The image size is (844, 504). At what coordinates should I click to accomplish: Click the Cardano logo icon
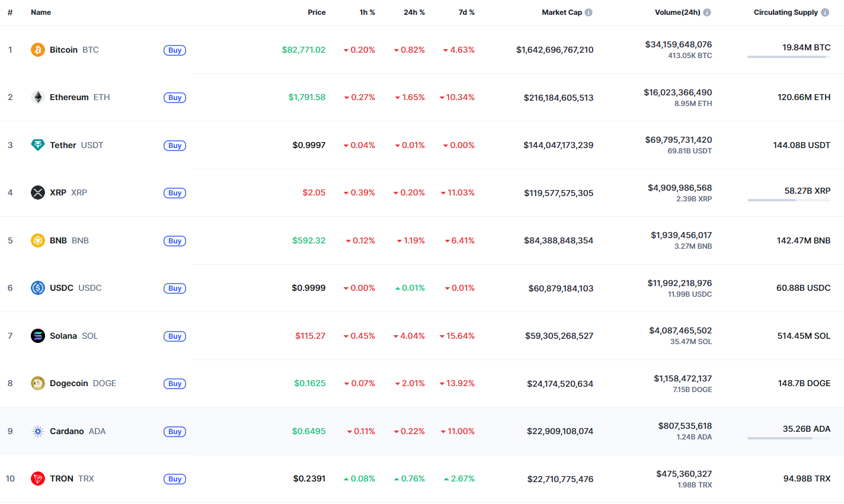[38, 431]
